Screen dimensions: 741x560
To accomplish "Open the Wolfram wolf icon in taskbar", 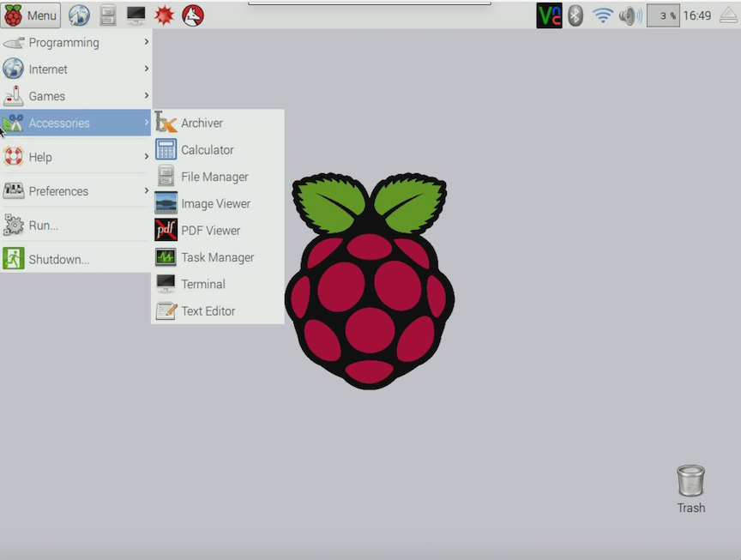I will 193,15.
